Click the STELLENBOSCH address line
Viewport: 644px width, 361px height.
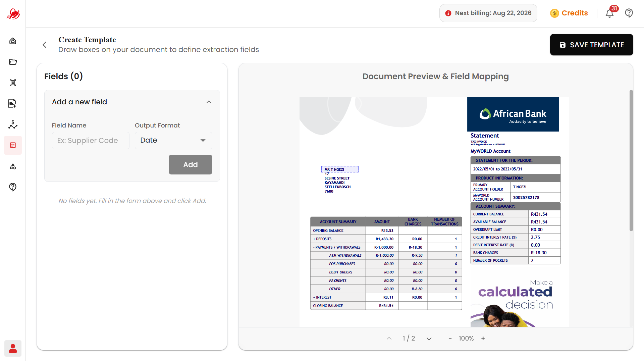point(337,187)
